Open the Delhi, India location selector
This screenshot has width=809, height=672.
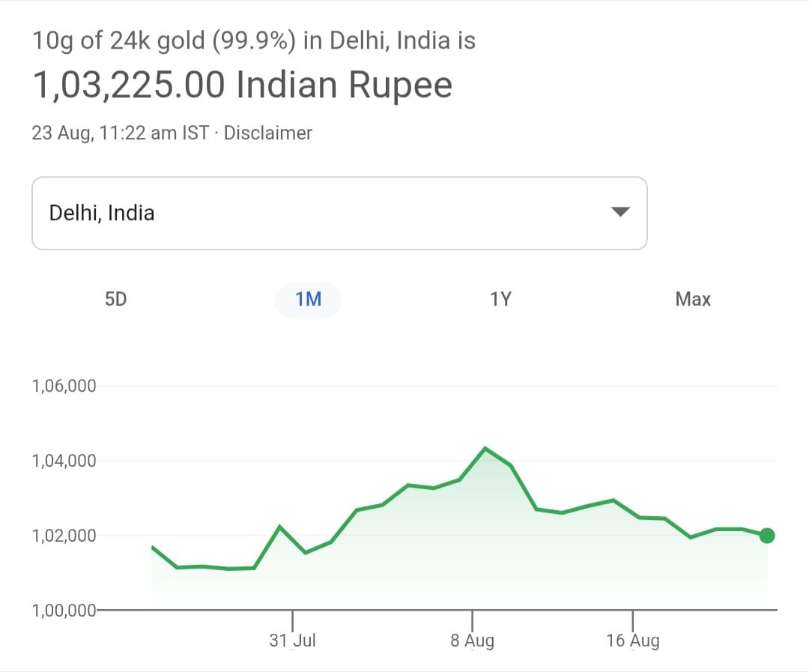coord(339,213)
